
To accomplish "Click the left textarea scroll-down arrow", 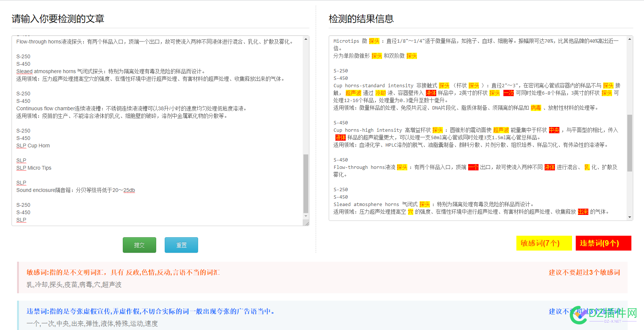I will [306, 216].
